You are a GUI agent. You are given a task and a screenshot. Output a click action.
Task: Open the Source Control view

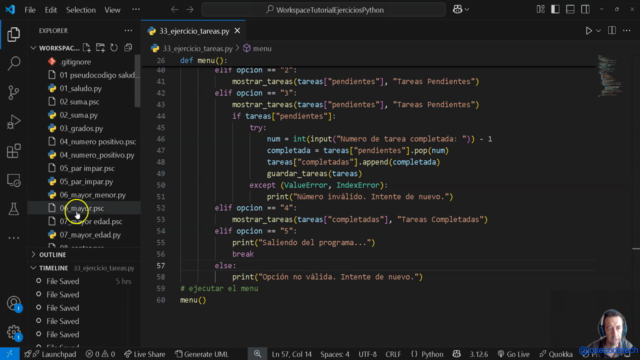click(x=13, y=93)
